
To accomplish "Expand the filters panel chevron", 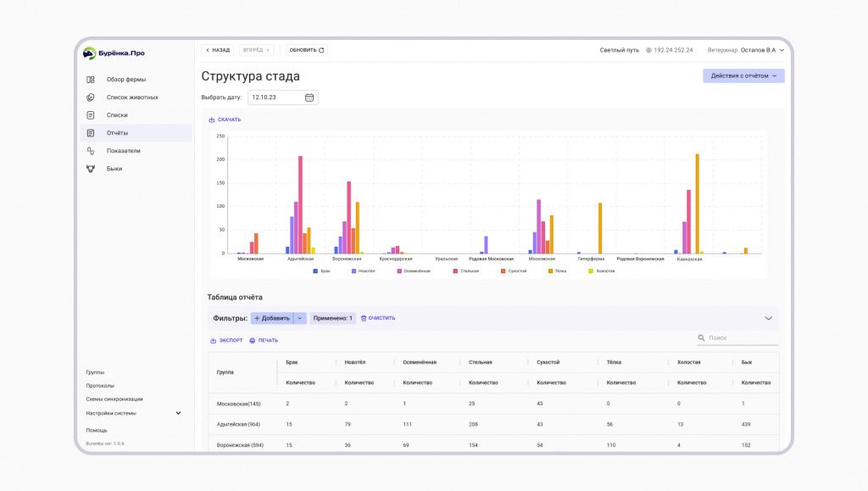I will 768,318.
